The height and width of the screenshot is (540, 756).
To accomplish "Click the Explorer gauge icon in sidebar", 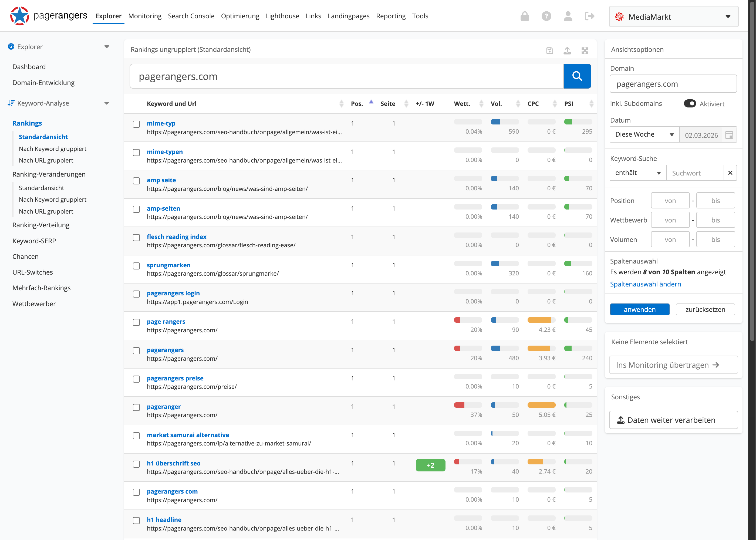I will pyautogui.click(x=11, y=46).
